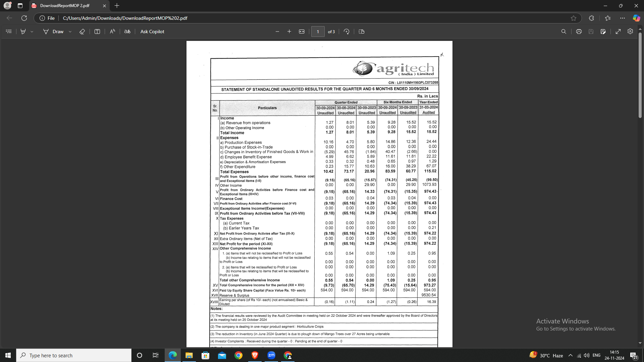Open the Favorites list
644x362 pixels.
(608, 18)
